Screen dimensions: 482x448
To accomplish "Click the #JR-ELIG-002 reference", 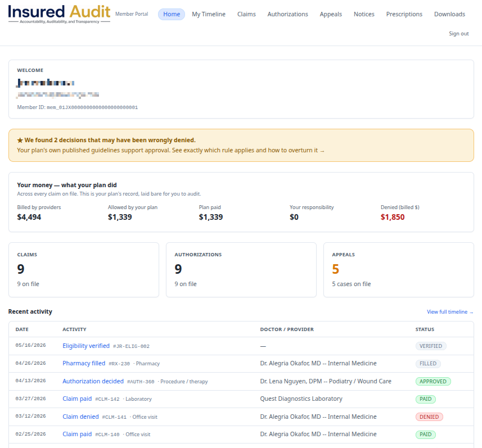I will tap(131, 346).
